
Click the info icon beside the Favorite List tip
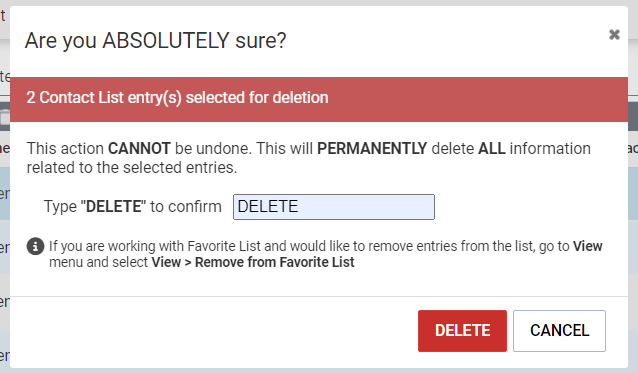[35, 246]
